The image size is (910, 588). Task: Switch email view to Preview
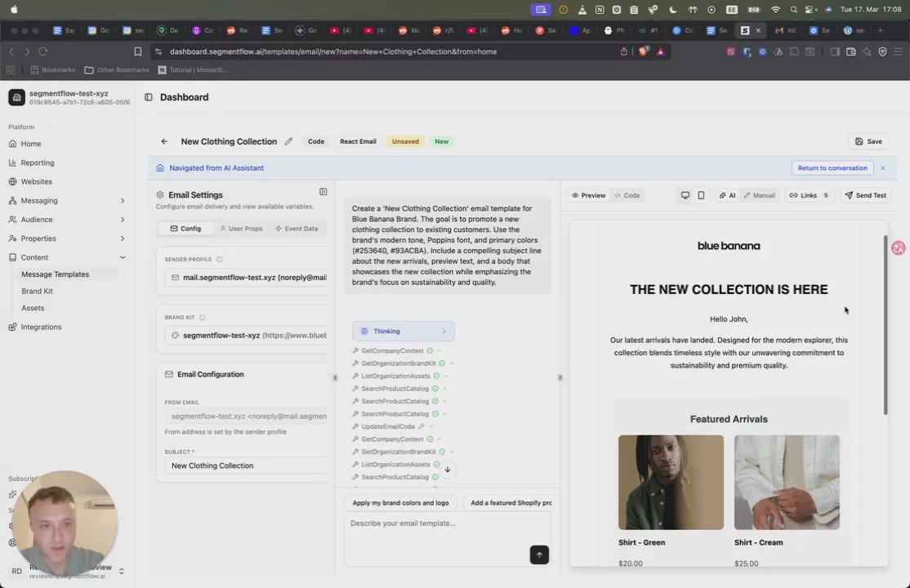click(588, 195)
